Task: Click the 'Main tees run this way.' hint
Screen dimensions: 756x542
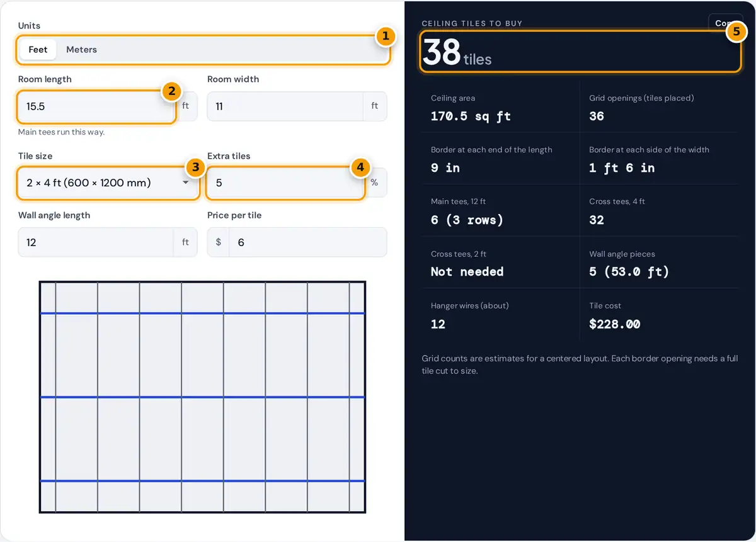Action: pos(61,132)
